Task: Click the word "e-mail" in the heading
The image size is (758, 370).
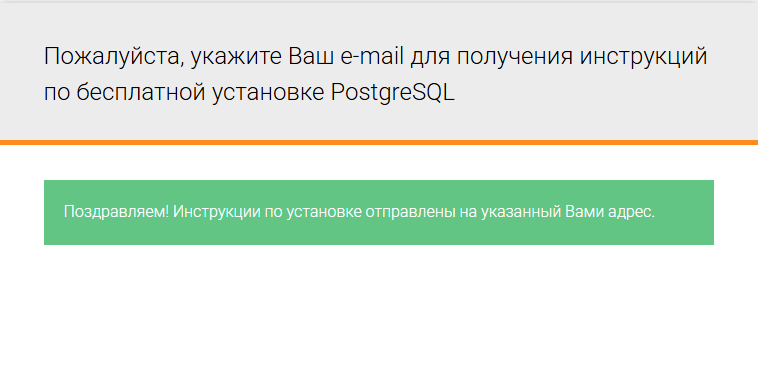Action: tap(372, 57)
